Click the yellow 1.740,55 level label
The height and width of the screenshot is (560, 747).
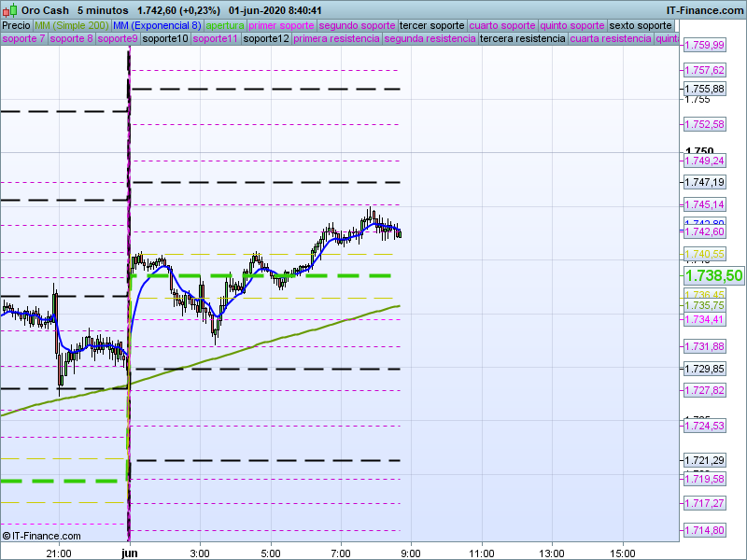point(705,254)
